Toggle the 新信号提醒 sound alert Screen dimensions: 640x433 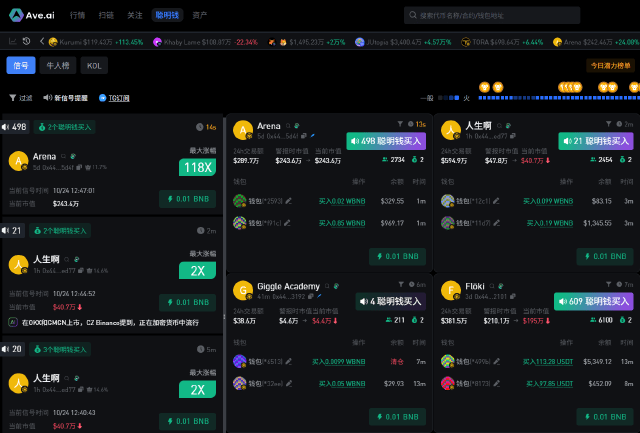click(65, 98)
